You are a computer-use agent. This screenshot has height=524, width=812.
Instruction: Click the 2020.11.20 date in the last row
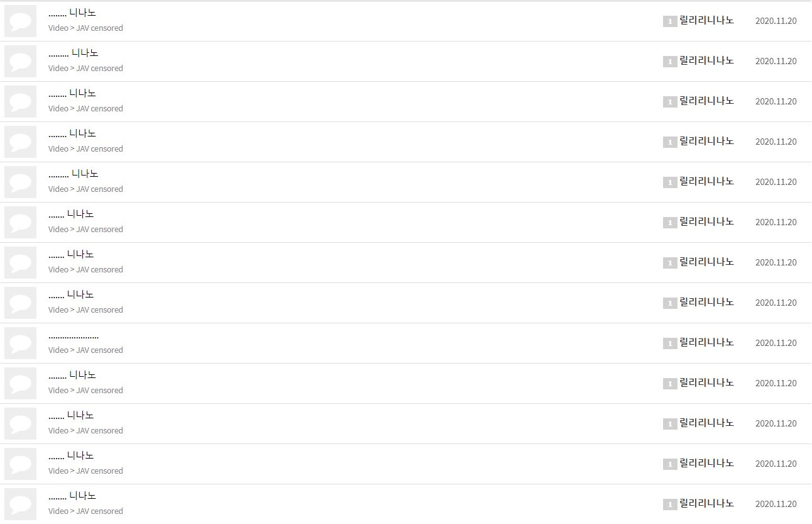[x=776, y=504]
